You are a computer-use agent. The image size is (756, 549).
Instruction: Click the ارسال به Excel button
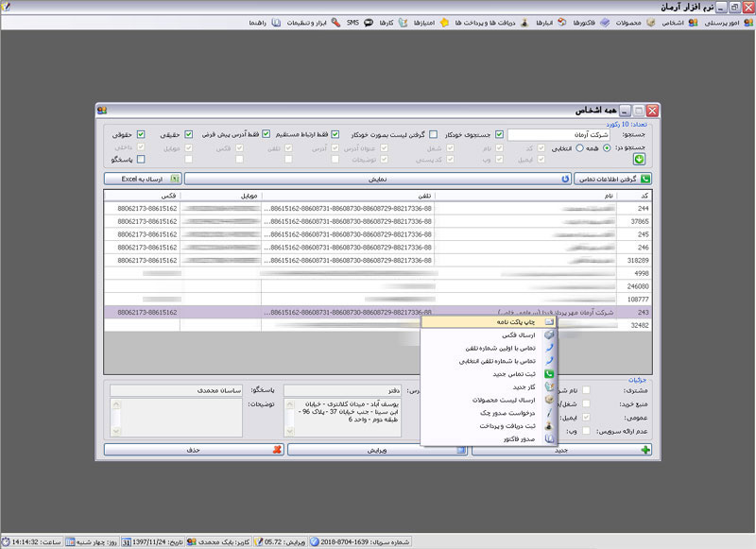point(143,179)
